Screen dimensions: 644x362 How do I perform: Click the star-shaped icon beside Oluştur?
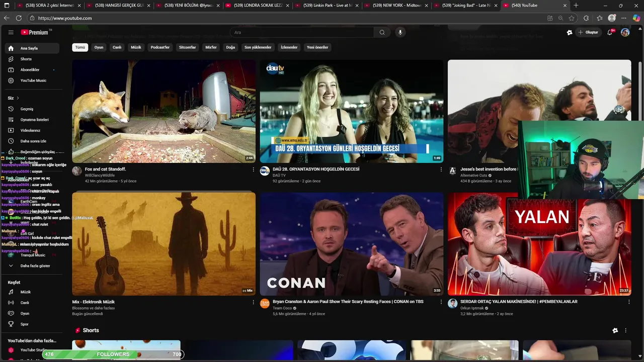[x=569, y=32]
